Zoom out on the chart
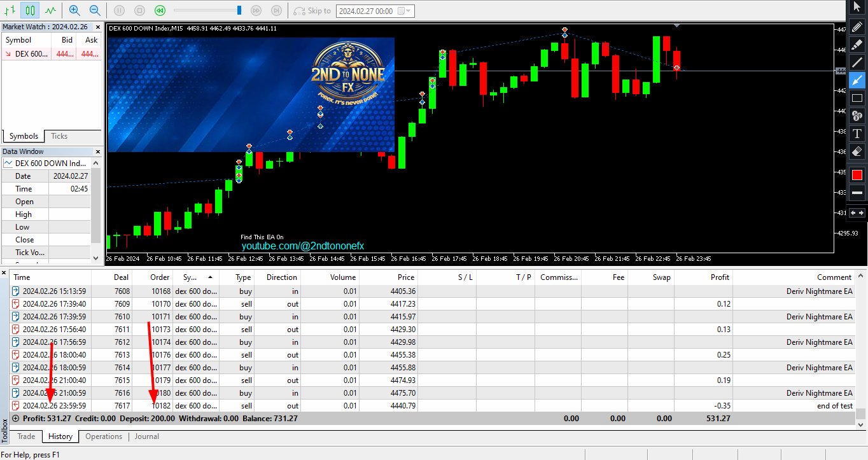 point(95,10)
